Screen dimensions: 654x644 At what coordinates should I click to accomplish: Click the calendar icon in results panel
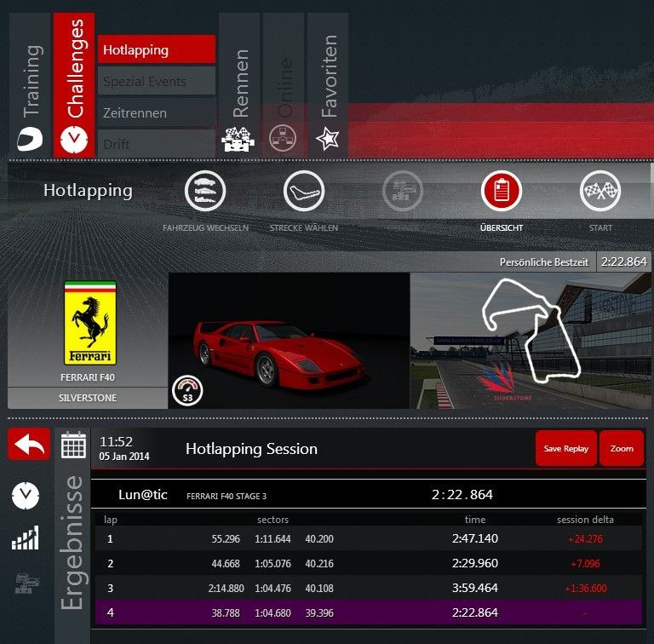[73, 445]
